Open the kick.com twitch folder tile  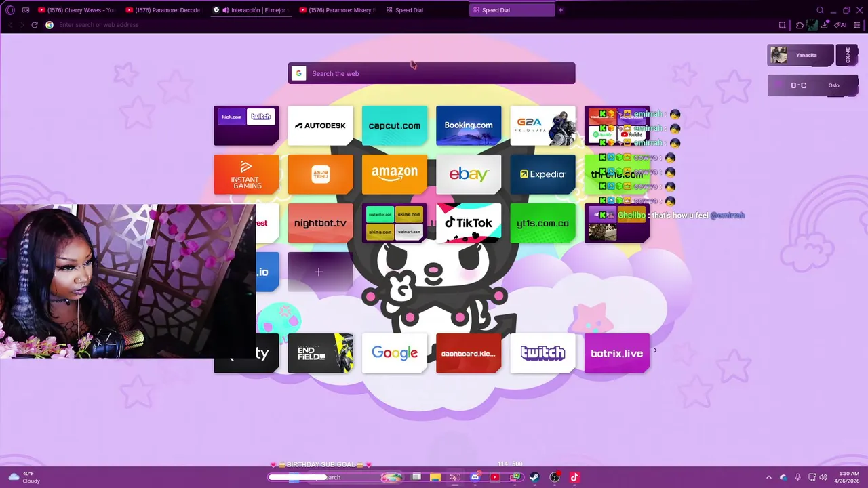pos(246,125)
